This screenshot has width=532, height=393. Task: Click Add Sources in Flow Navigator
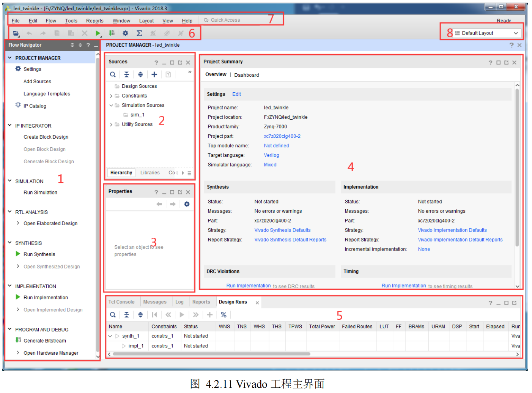(37, 81)
